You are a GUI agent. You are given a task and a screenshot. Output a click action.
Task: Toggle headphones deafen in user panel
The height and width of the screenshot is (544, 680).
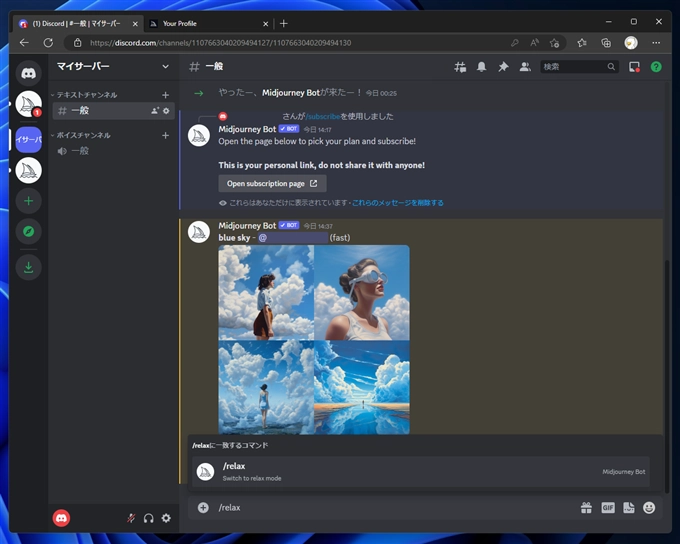148,518
